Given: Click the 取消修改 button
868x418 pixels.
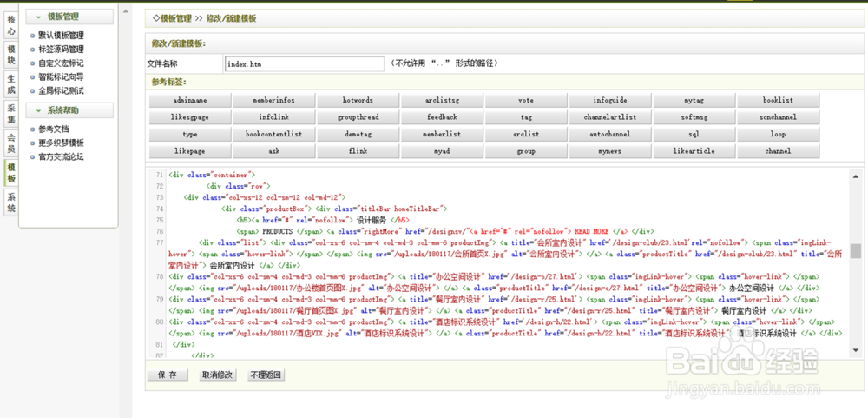Looking at the screenshot, I should click(217, 375).
